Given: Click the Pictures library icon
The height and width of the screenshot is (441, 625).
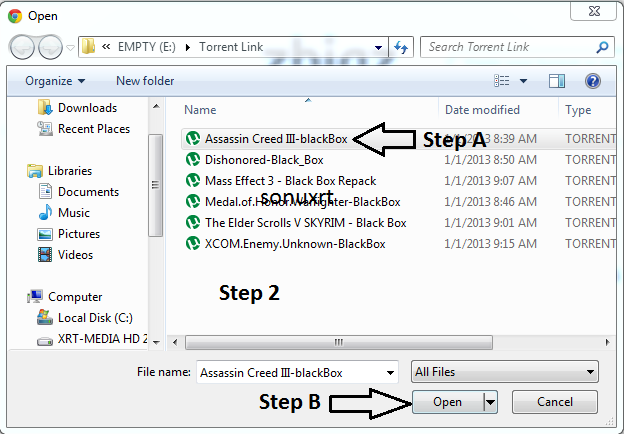Looking at the screenshot, I should 45,234.
